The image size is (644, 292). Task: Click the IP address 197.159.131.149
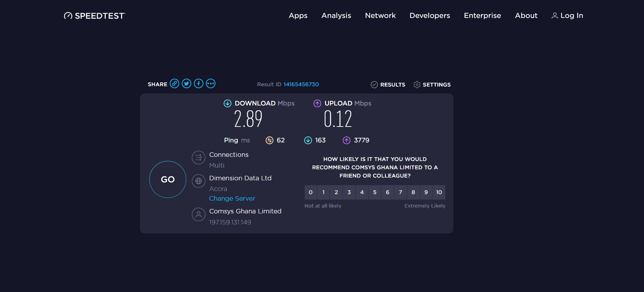pyautogui.click(x=230, y=222)
